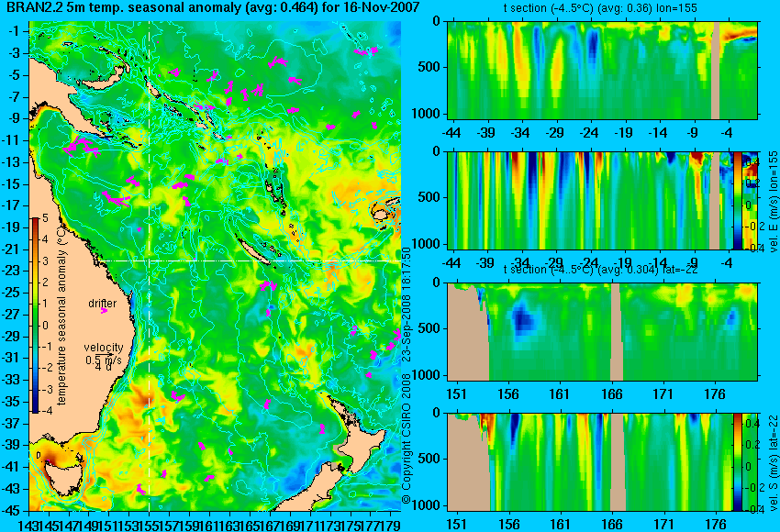Click the 'drifter' legend label on the map
The image size is (780, 532).
[x=103, y=304]
